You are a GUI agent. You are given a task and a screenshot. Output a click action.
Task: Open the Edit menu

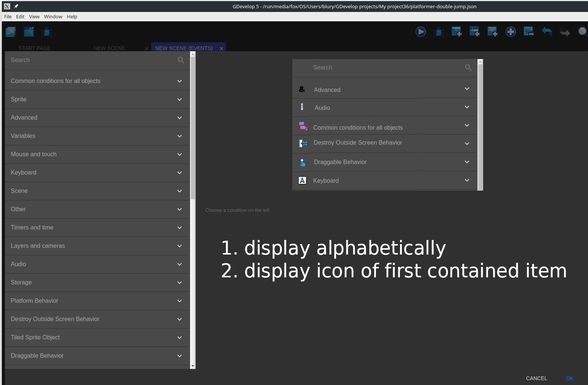(x=20, y=16)
